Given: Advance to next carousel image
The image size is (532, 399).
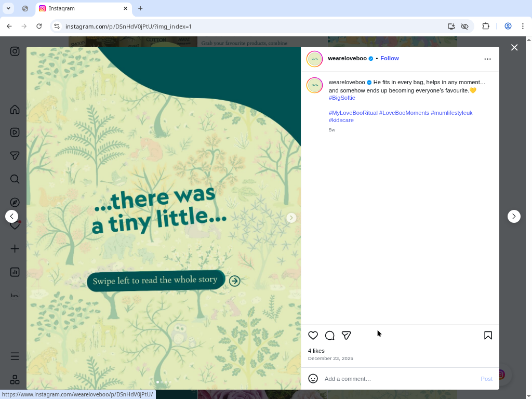Looking at the screenshot, I should pyautogui.click(x=291, y=218).
